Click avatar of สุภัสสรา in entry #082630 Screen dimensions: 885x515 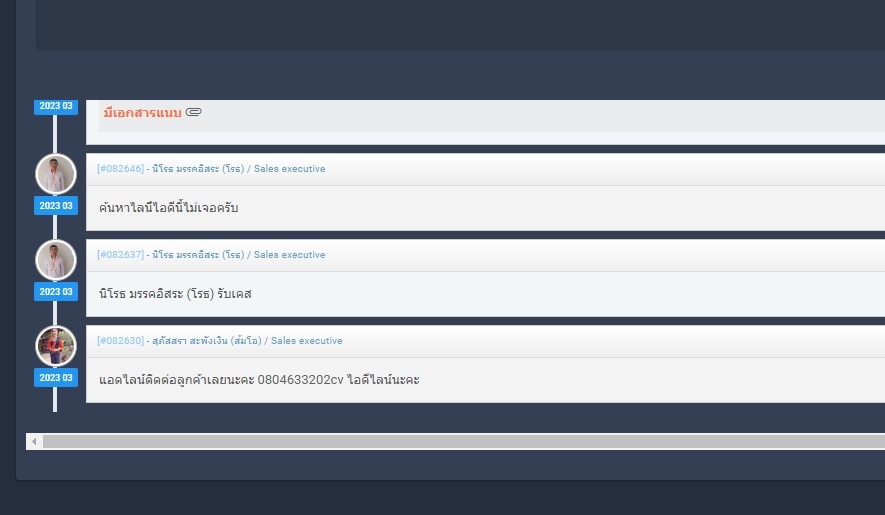pyautogui.click(x=56, y=346)
